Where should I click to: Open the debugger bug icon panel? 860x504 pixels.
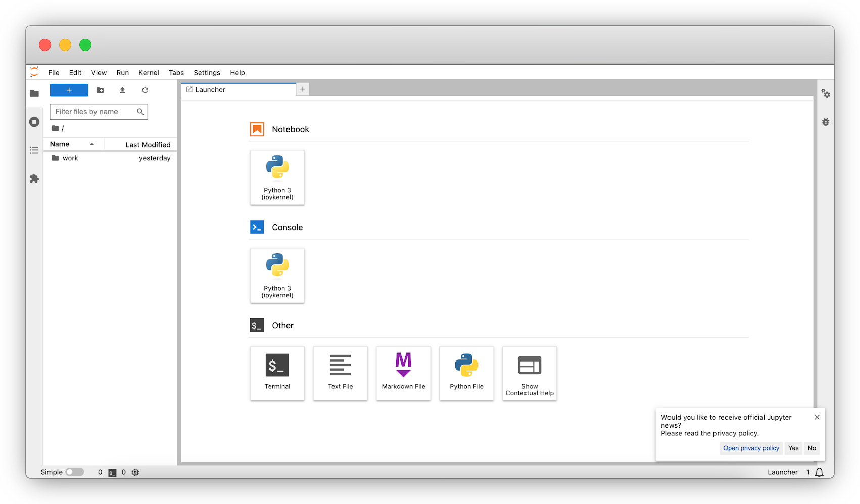[825, 122]
